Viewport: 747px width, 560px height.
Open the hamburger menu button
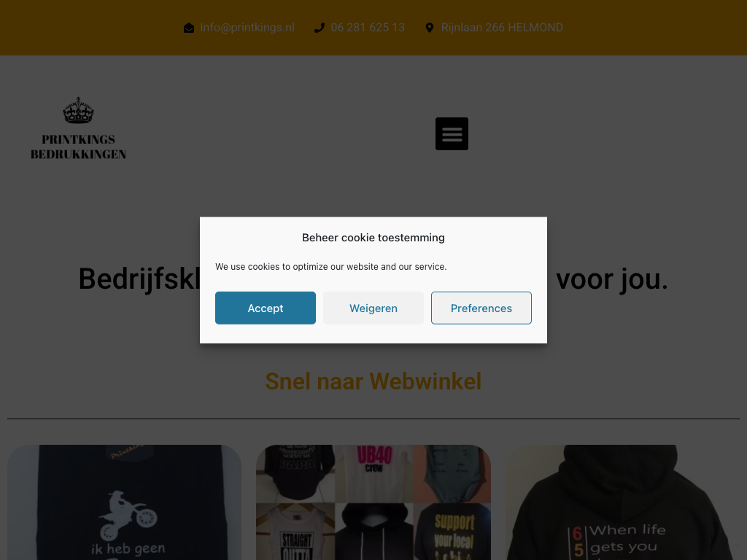(452, 134)
